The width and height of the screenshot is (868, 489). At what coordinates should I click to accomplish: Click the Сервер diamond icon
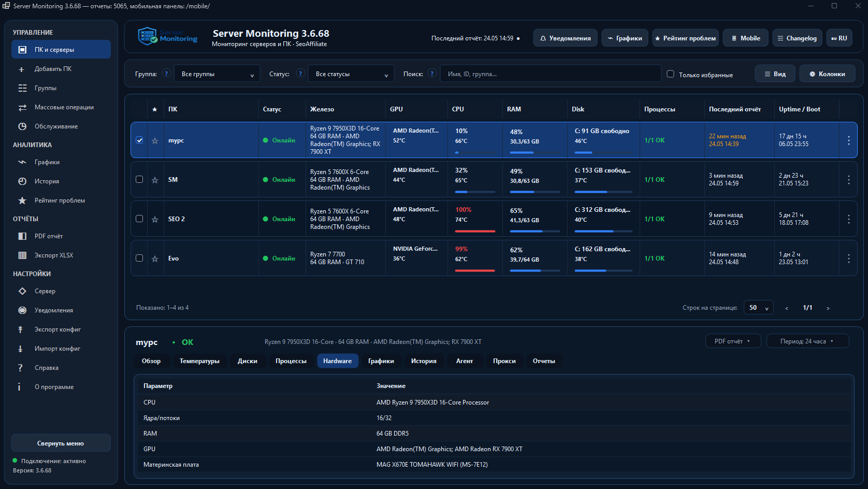tap(22, 291)
